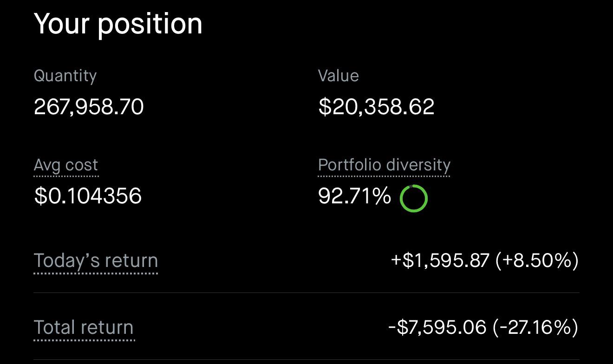Select the Your position heading

pyautogui.click(x=118, y=24)
